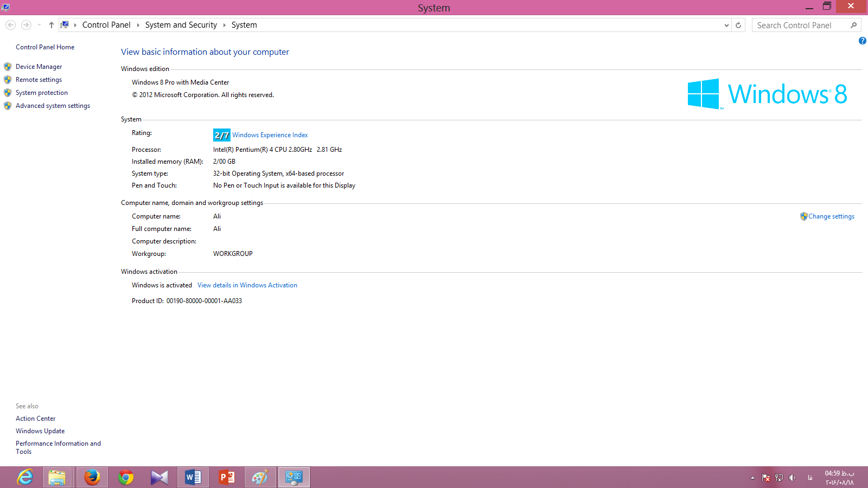Click the Control Panel taskbar button
This screenshot has height=488, width=868.
(294, 477)
